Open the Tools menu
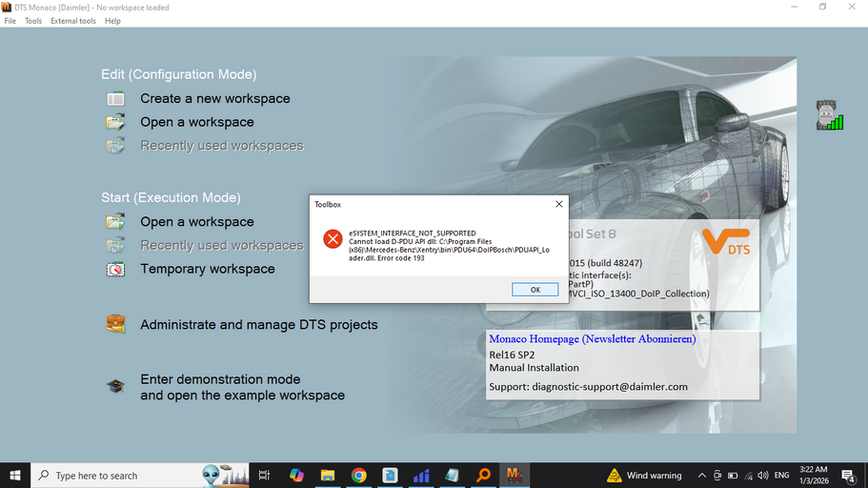868x488 pixels. coord(33,21)
